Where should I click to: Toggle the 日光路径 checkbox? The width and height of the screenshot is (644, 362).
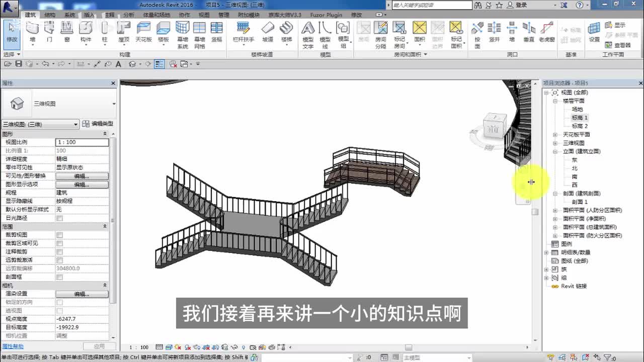click(x=60, y=218)
